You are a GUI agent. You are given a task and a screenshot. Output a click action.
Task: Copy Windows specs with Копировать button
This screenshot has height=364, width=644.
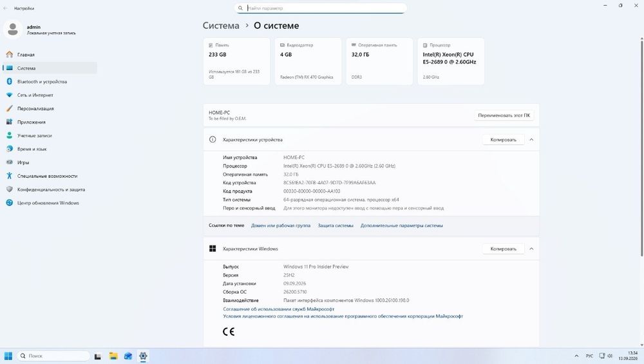pos(503,249)
